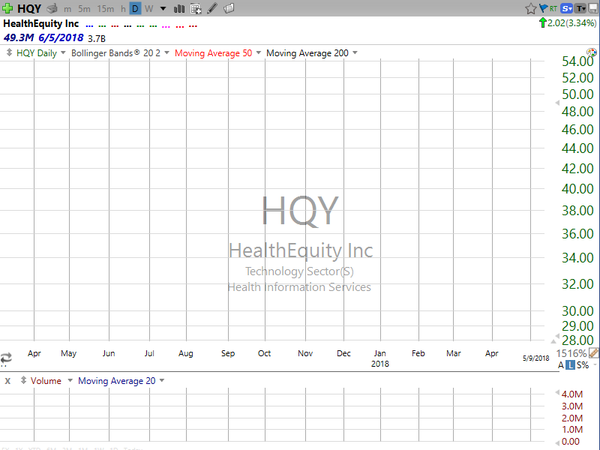Switch to the 15m time frame
The image size is (600, 450).
tap(106, 8)
